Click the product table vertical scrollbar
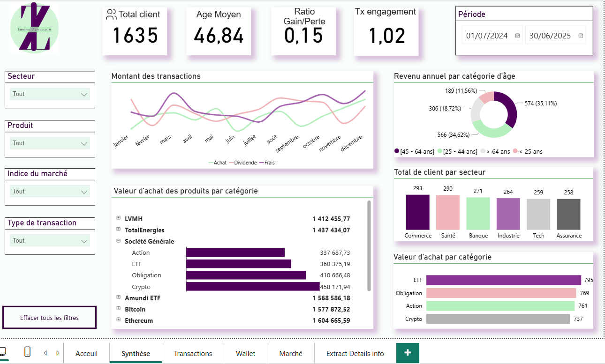Image resolution: width=605 pixels, height=364 pixels. (369, 245)
